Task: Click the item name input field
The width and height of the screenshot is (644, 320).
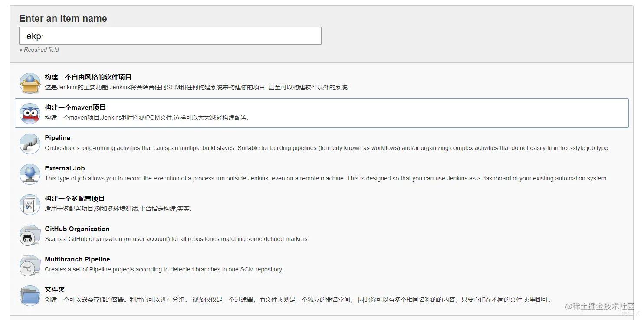Action: [x=170, y=36]
